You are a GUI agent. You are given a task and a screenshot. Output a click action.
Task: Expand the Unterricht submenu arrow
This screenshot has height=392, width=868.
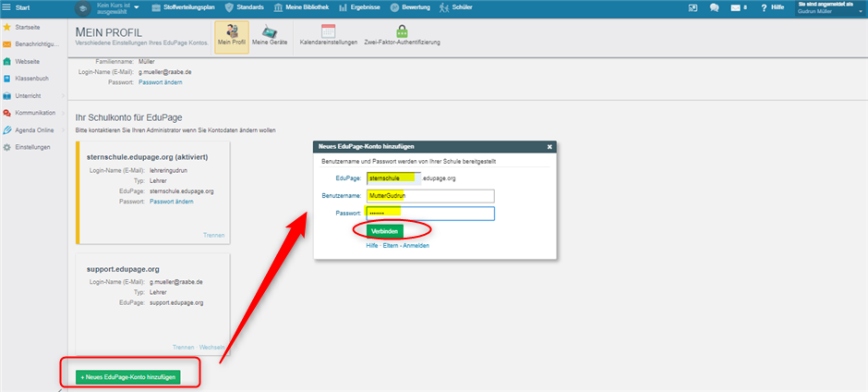click(64, 96)
